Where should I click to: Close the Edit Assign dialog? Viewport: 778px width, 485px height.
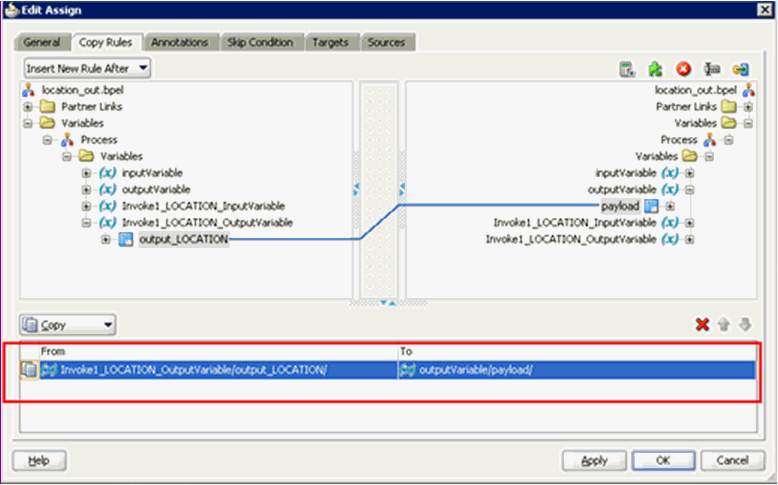coord(765,9)
